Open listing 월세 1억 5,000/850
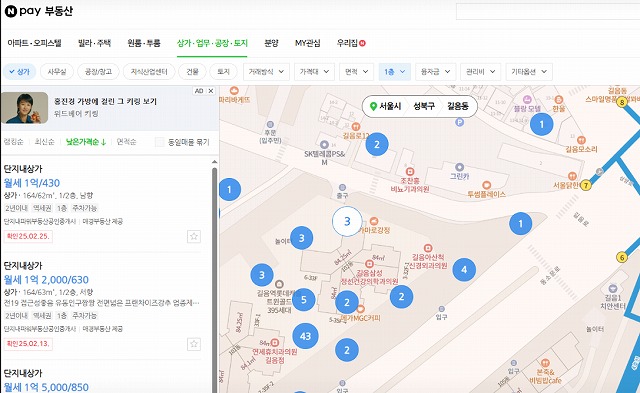Image resolution: width=640 pixels, height=393 pixels. coord(46,387)
